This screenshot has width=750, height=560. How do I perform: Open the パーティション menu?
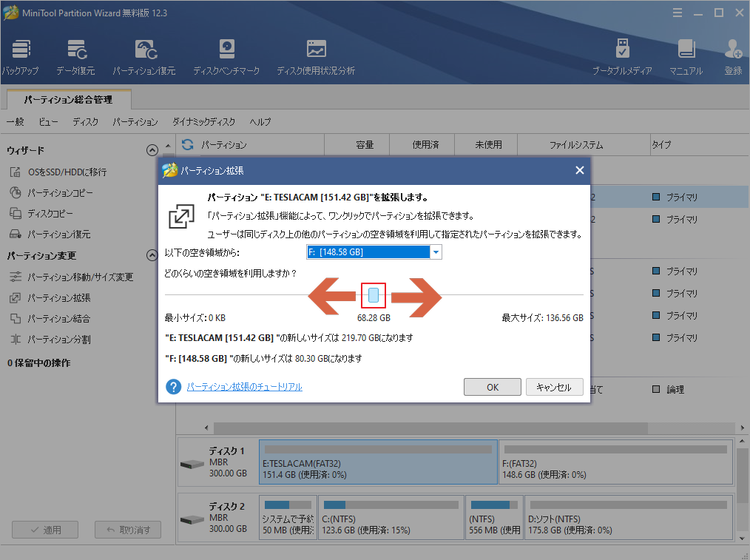(135, 122)
